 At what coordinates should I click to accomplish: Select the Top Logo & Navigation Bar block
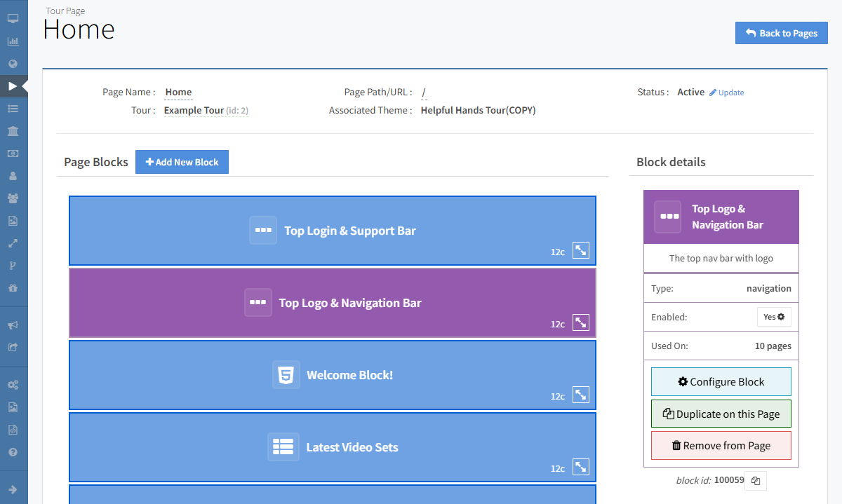333,303
